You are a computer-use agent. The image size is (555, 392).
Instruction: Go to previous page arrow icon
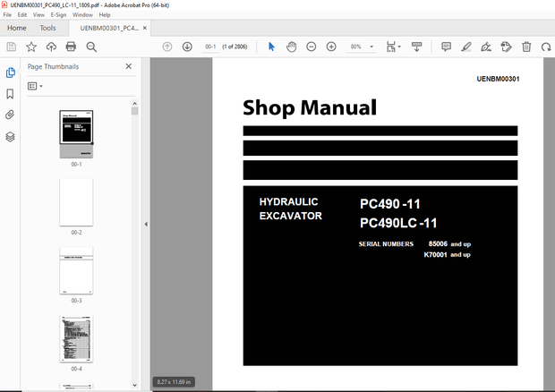167,47
